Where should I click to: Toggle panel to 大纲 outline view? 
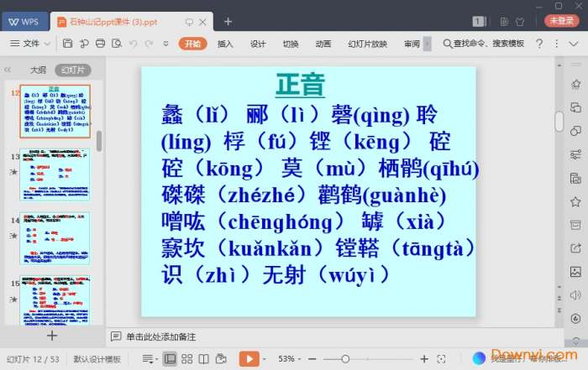tap(38, 70)
